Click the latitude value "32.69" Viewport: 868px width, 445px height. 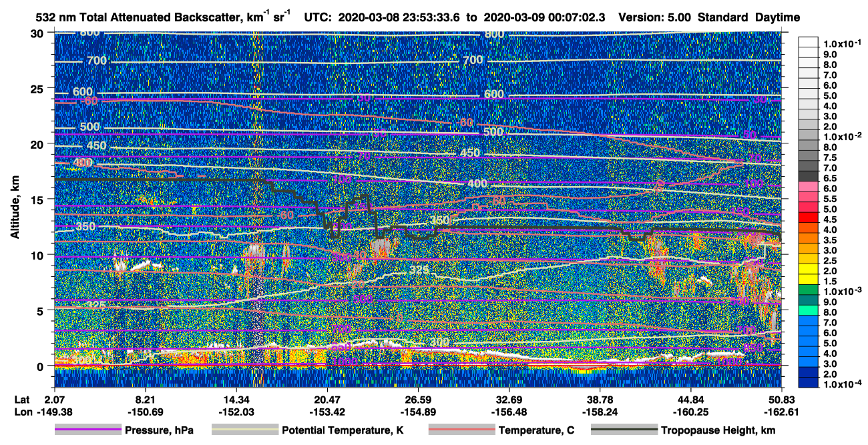(509, 399)
